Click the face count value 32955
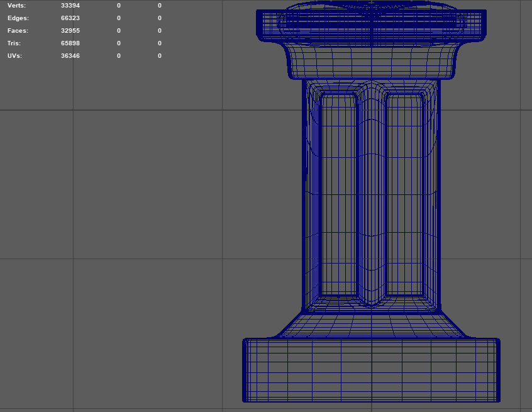This screenshot has height=412, width=532. pos(70,31)
